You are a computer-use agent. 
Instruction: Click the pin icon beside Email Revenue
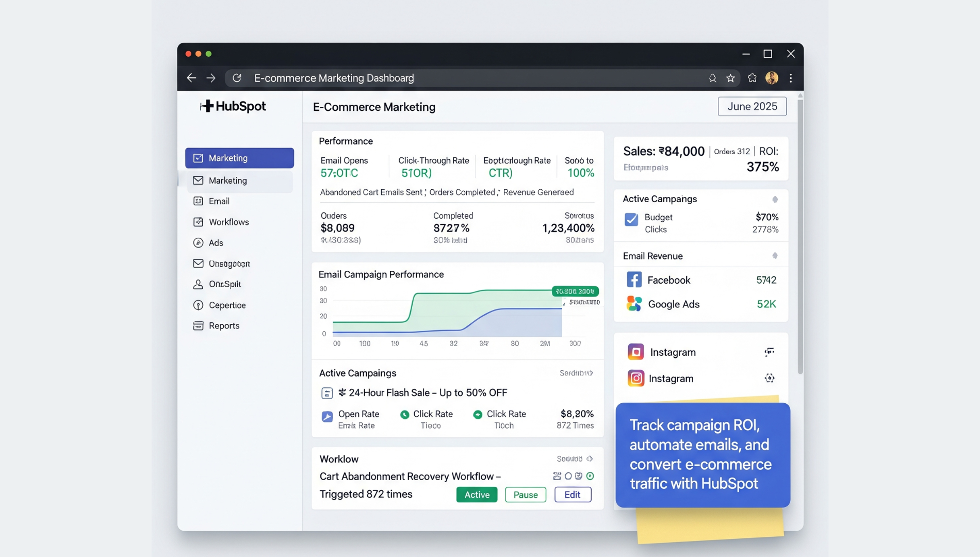[x=775, y=256]
